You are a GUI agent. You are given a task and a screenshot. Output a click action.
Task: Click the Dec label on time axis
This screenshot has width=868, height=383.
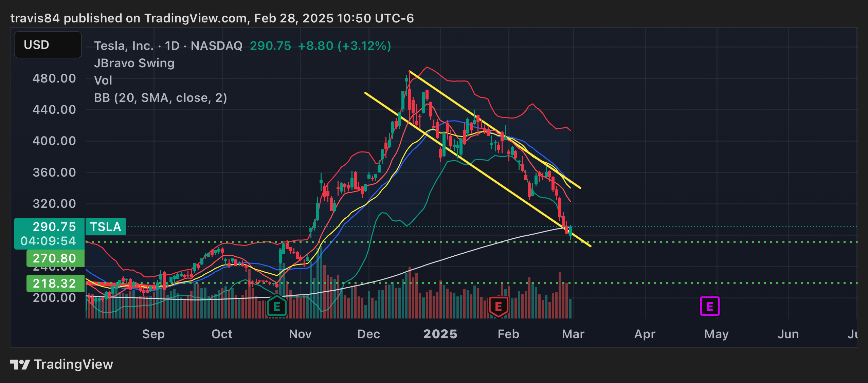369,334
